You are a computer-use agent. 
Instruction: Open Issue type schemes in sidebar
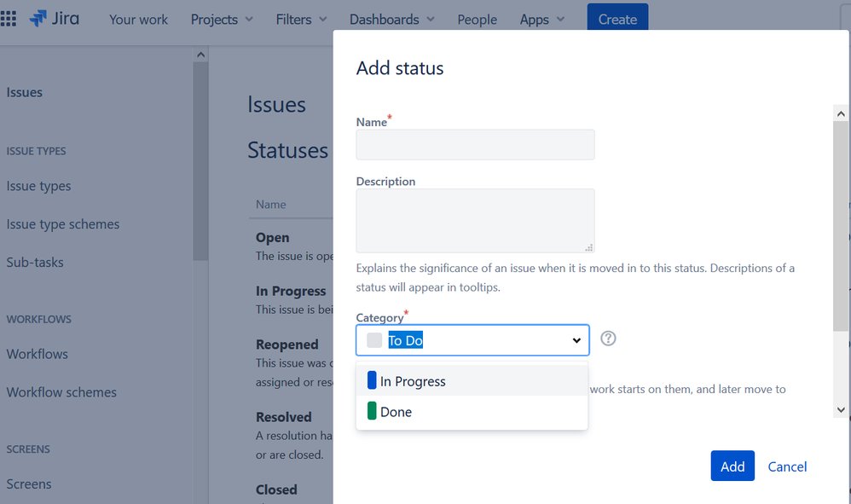63,224
